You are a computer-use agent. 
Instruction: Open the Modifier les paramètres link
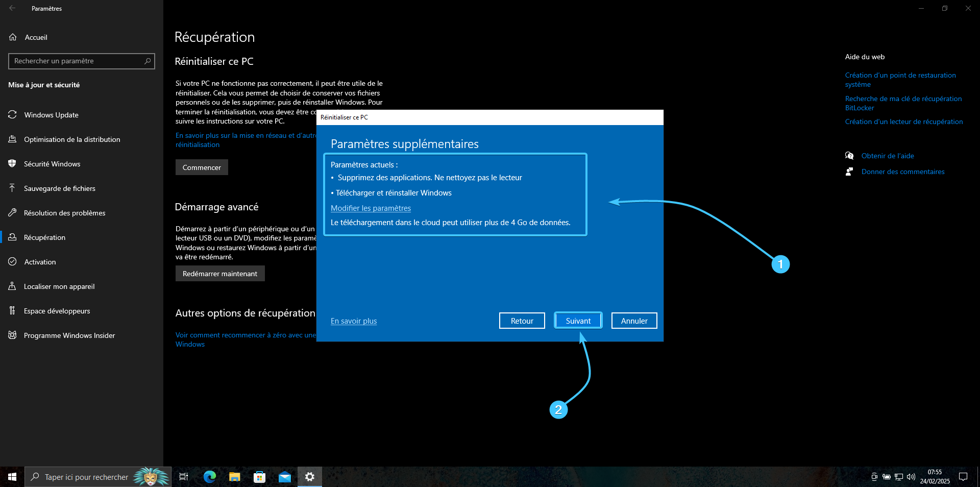pyautogui.click(x=371, y=208)
